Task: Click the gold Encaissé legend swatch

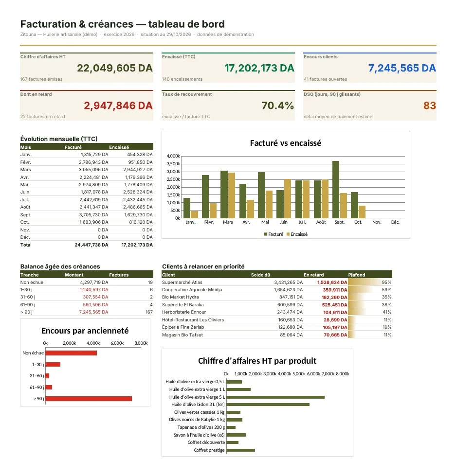Action: 288,234
